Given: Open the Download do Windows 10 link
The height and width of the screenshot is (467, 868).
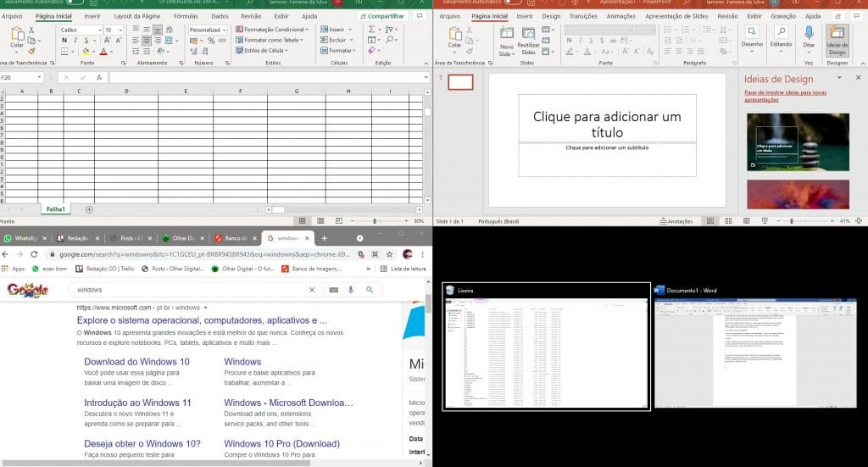Looking at the screenshot, I should (136, 362).
